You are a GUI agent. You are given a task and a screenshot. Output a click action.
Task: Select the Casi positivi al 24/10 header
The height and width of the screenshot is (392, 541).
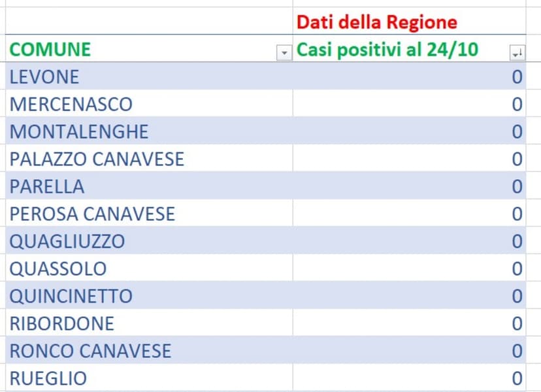[x=387, y=49]
